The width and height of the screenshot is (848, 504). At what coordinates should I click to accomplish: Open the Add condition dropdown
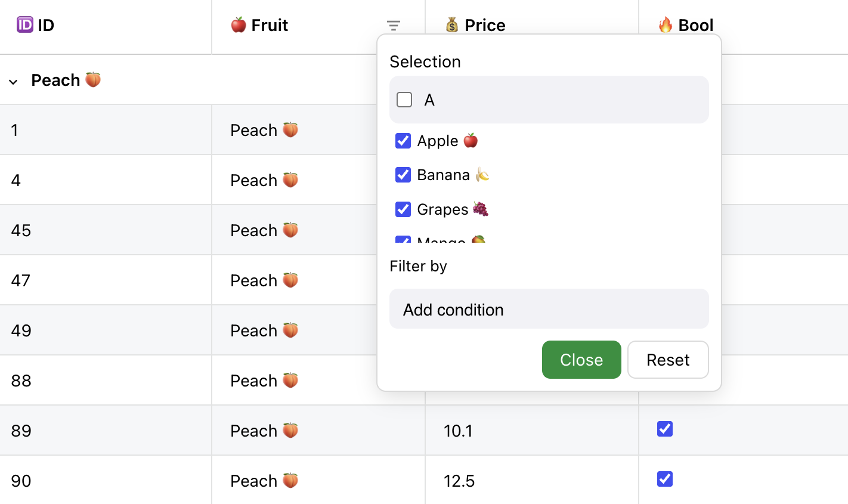[x=549, y=309]
